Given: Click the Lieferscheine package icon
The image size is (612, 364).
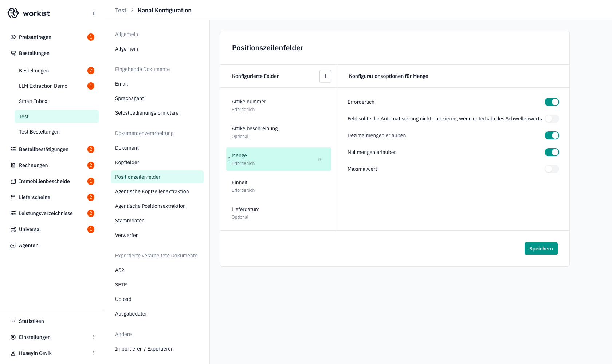Looking at the screenshot, I should [x=13, y=197].
